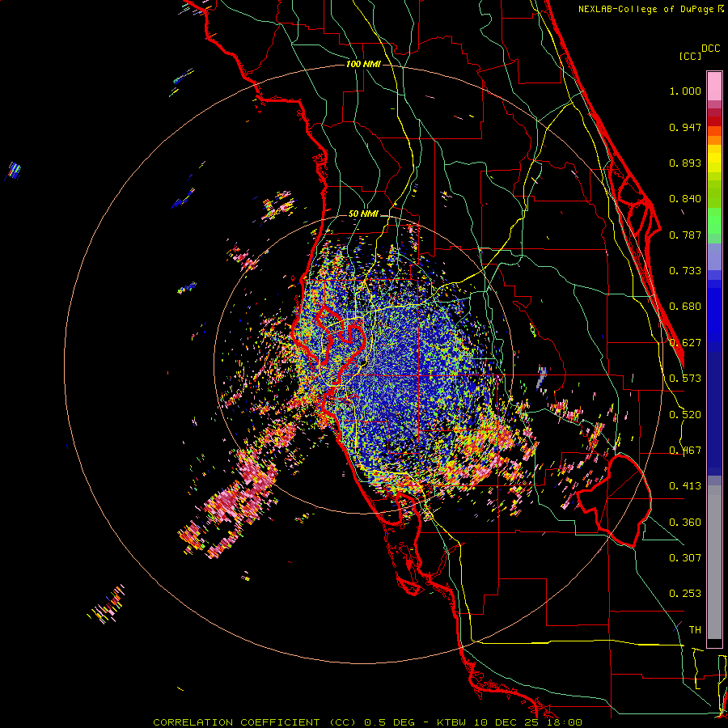Screen dimensions: 728x728
Task: Click the Correlation Coefficient caption at bottom
Action: coord(367,722)
